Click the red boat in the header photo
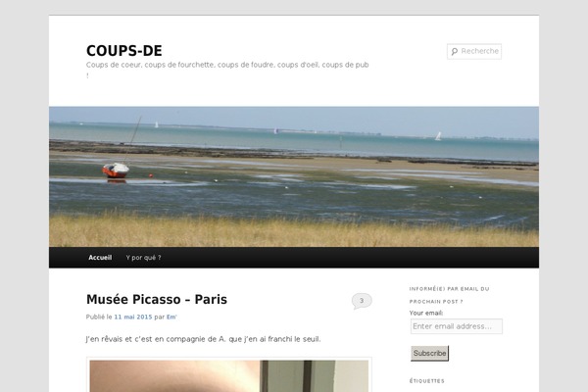Image resolution: width=588 pixels, height=392 pixels. pyautogui.click(x=116, y=171)
